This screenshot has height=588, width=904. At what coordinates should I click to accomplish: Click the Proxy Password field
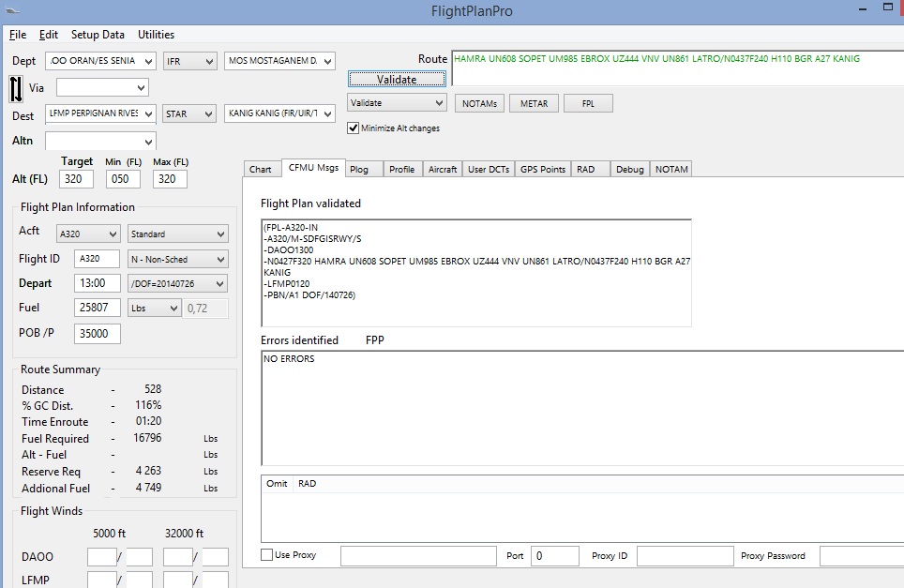(x=862, y=556)
